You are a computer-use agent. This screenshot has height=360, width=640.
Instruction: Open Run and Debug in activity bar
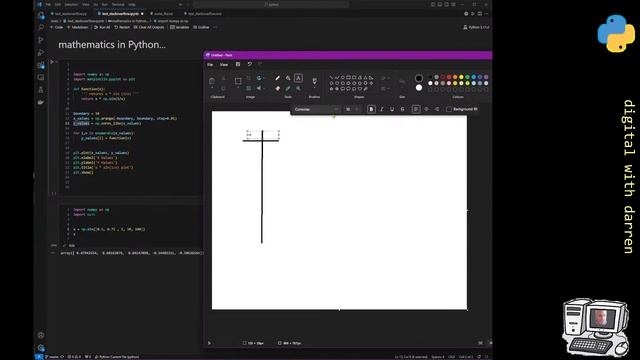pos(41,53)
